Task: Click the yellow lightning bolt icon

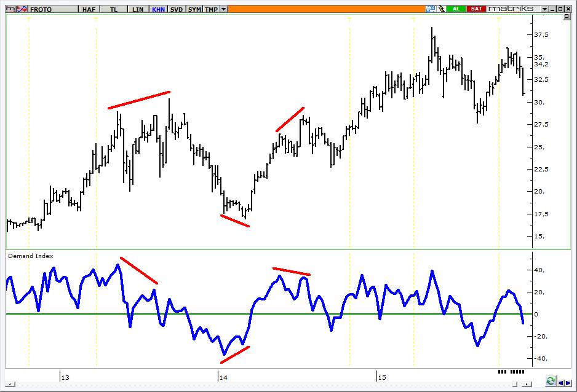Action: coord(441,9)
